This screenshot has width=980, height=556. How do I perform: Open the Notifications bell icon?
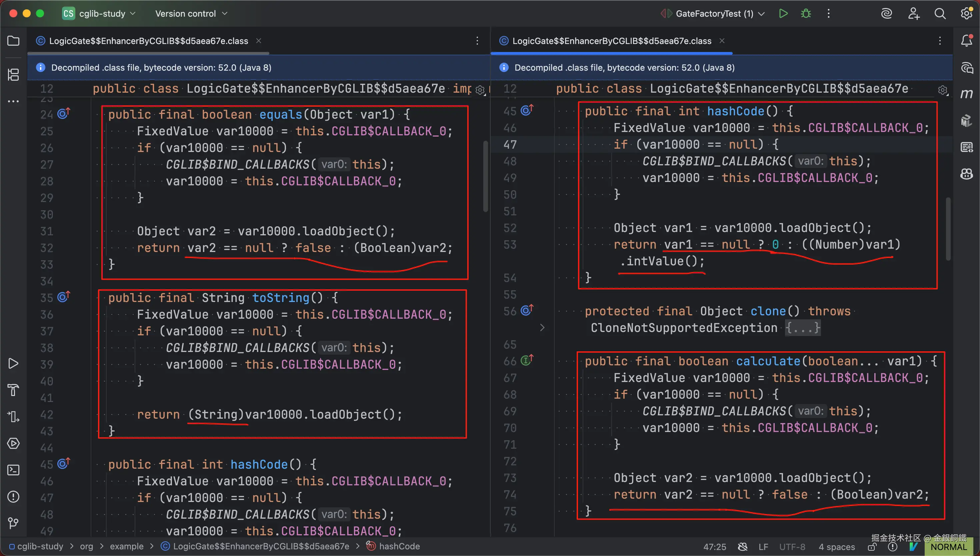966,41
